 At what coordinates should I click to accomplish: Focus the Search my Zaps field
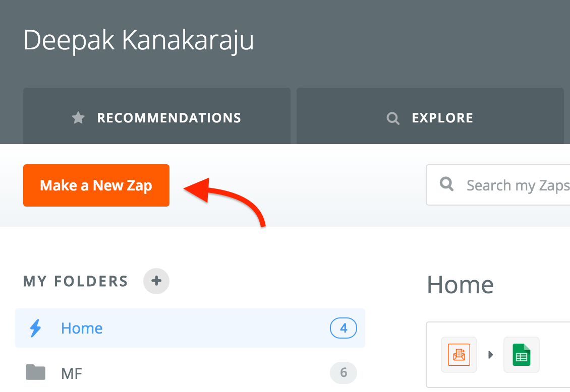click(x=498, y=185)
